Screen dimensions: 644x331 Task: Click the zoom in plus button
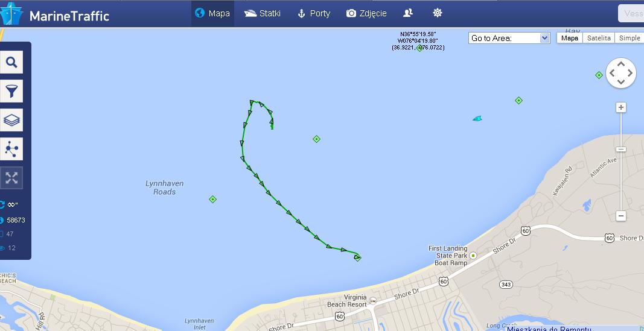tap(621, 107)
